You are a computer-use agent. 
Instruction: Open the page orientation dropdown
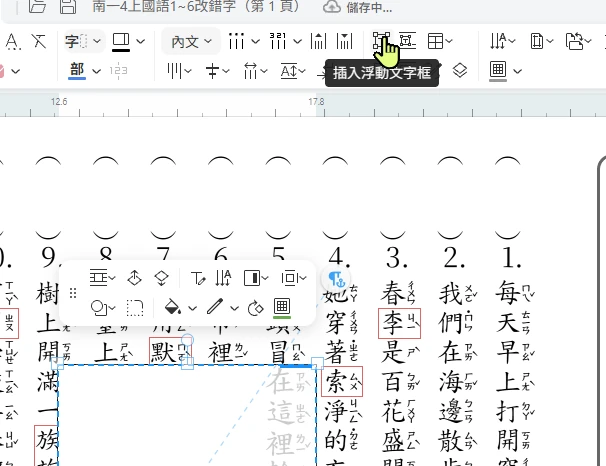pos(541,41)
